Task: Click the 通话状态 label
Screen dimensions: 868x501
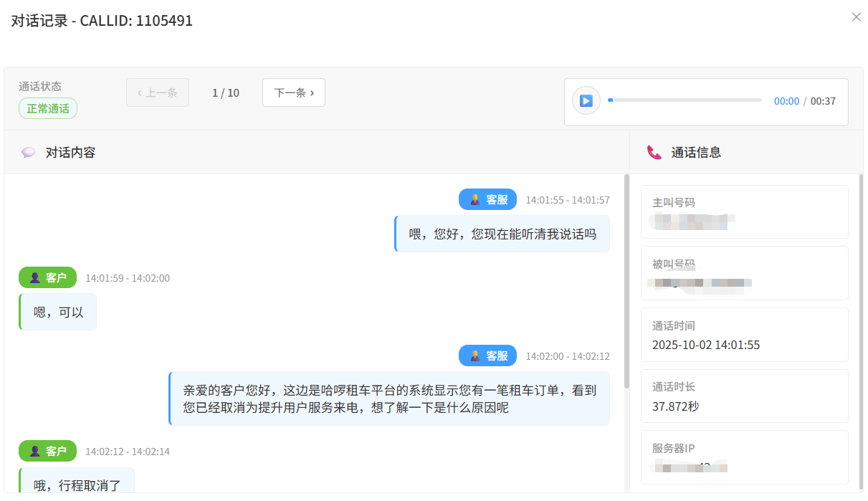Action: [x=40, y=86]
